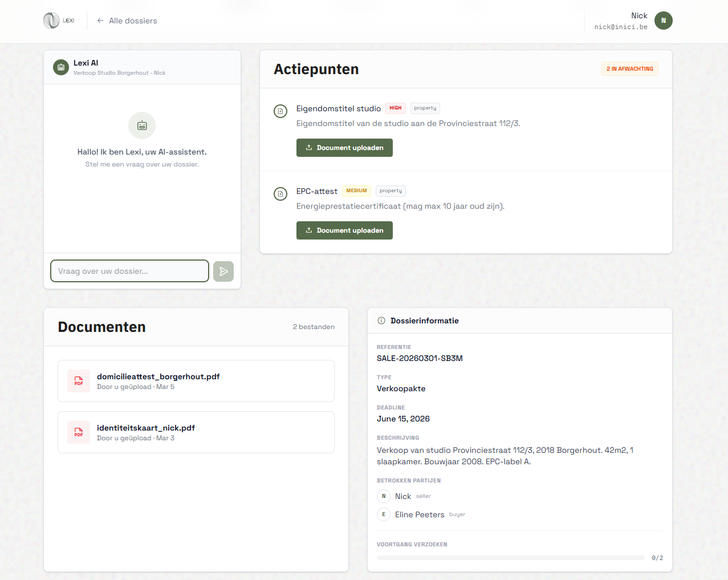Type in the Vraag over uw dossier field
Screen dimensions: 728x580
tap(129, 271)
